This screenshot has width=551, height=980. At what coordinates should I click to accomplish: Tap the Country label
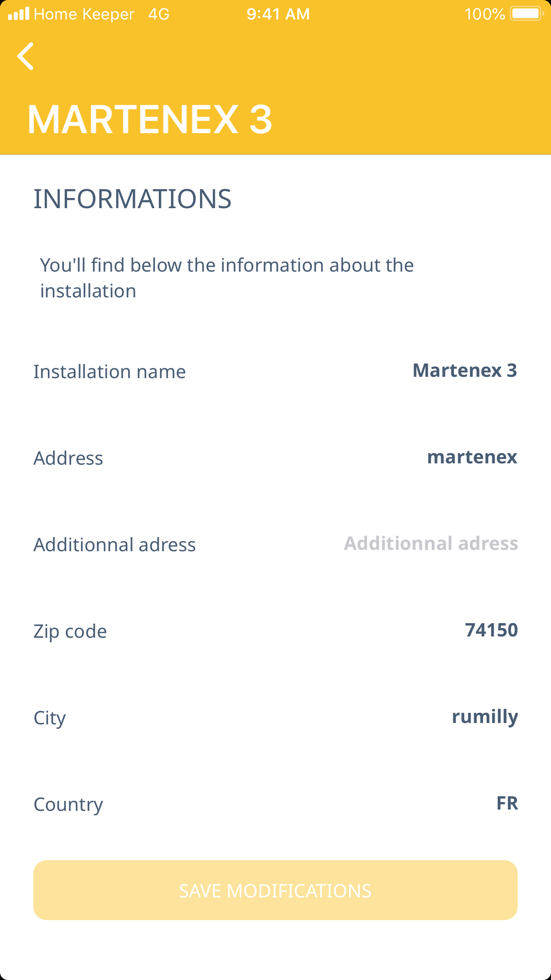coord(68,805)
